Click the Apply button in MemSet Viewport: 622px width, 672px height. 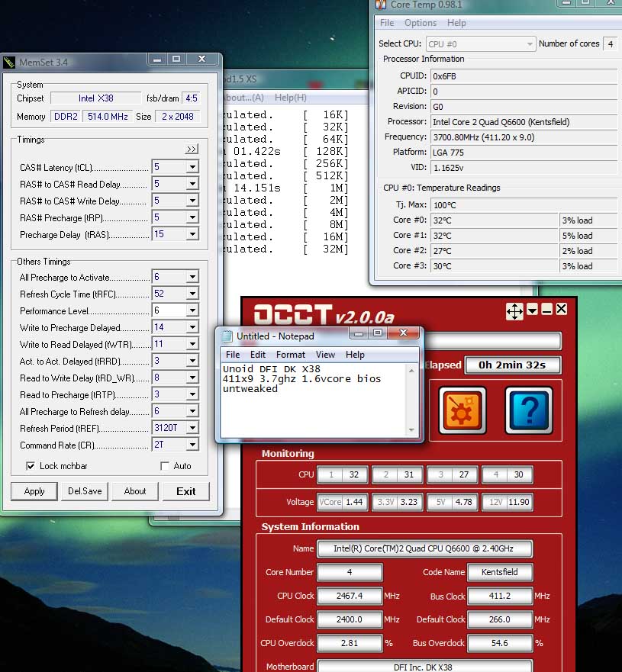[x=34, y=491]
